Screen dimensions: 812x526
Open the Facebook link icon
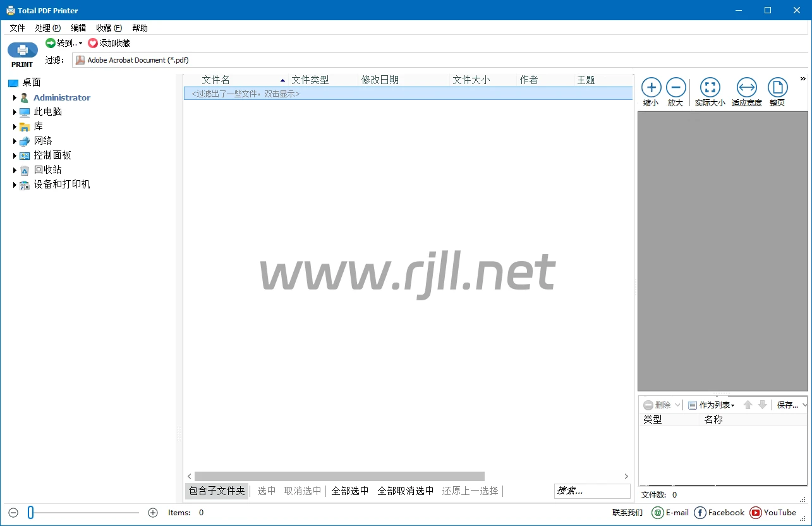tap(700, 513)
